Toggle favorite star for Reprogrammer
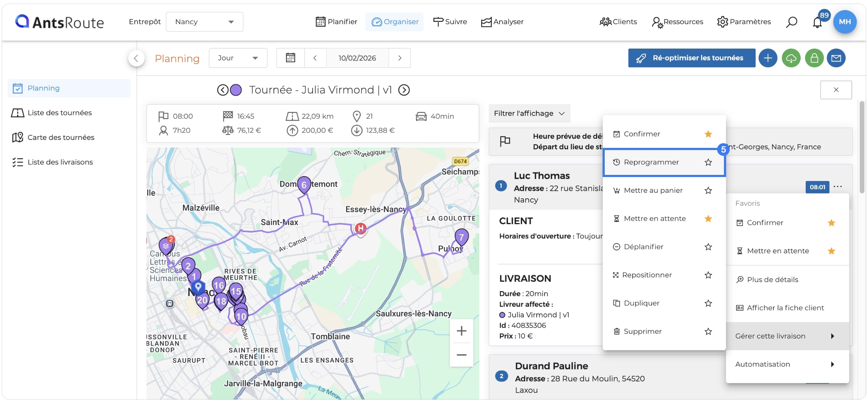Viewport: 868px width, 403px height. [x=708, y=162]
